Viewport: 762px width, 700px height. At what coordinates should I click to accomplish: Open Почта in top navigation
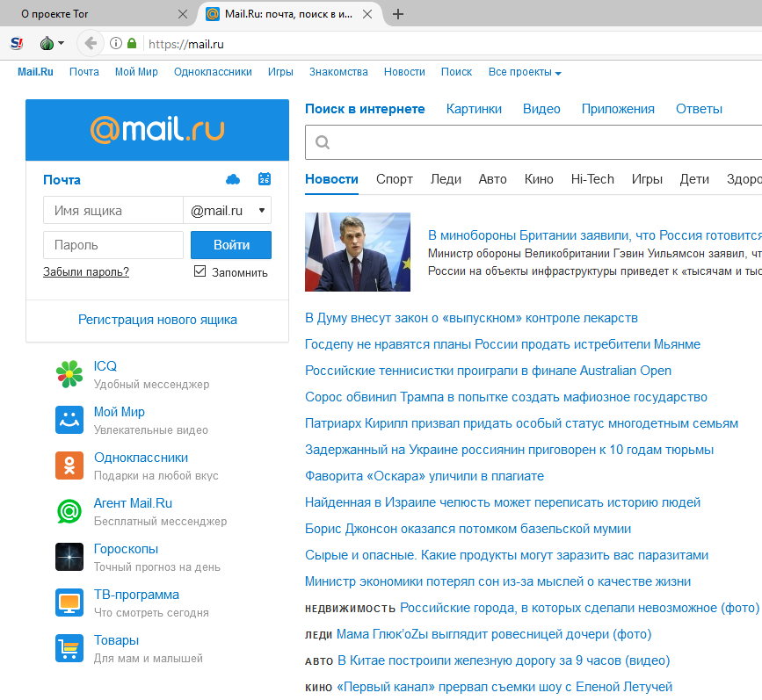(84, 72)
